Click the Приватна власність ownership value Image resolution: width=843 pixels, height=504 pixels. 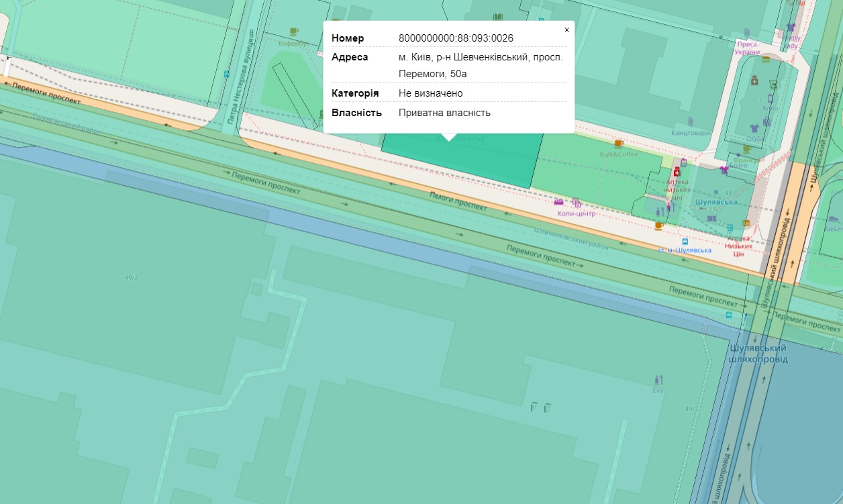tap(444, 113)
